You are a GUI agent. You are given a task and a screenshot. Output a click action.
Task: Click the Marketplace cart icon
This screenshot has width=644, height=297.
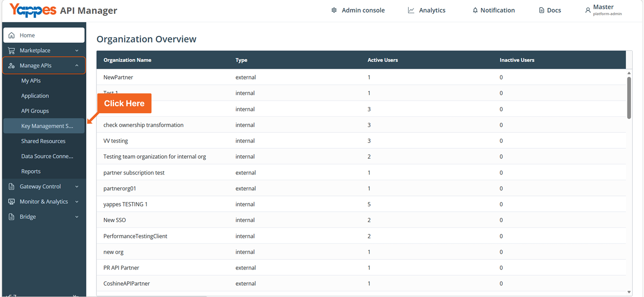coord(11,51)
